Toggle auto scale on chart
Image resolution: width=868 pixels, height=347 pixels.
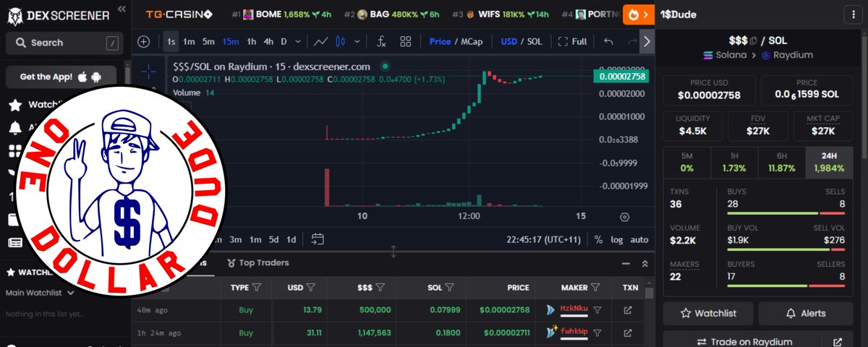(639, 239)
